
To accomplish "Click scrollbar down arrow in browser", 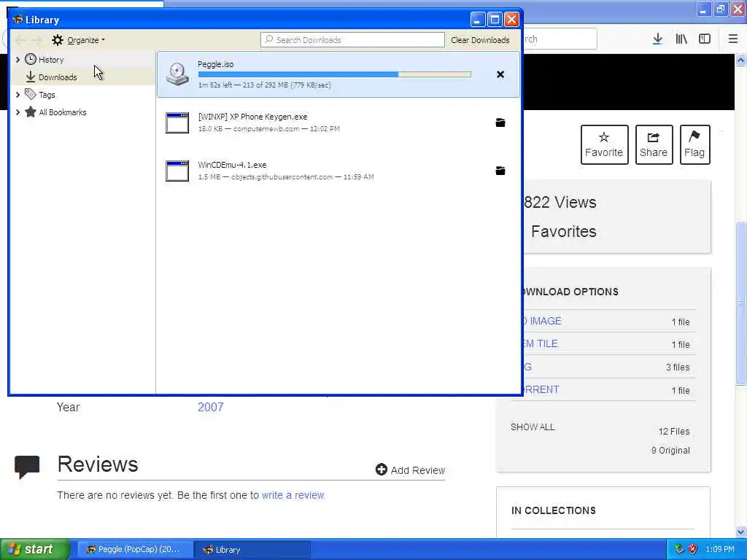I will tap(740, 532).
